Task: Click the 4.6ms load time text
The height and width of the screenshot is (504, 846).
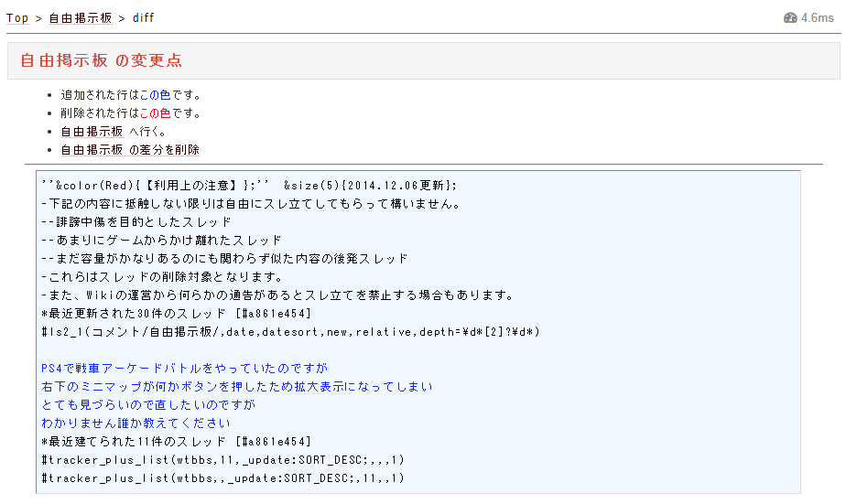Action: click(818, 17)
